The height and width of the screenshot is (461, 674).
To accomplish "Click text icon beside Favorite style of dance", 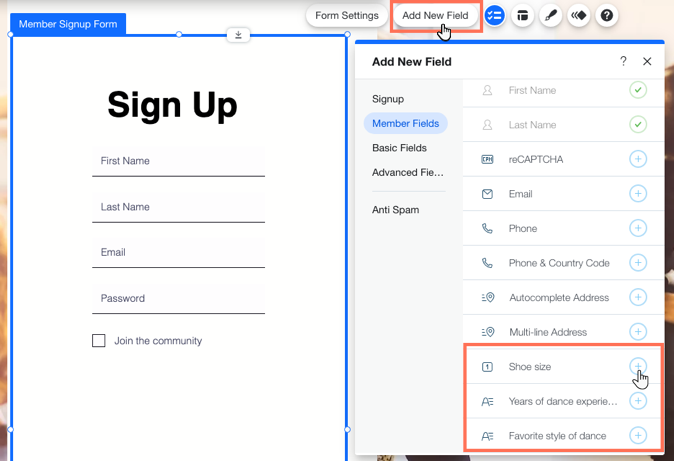I will [487, 436].
